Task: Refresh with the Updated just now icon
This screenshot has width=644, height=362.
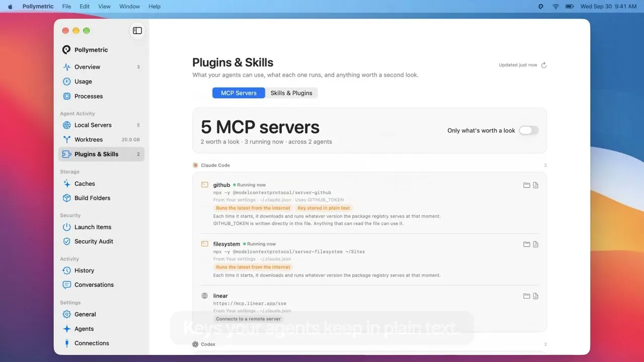Action: [544, 65]
